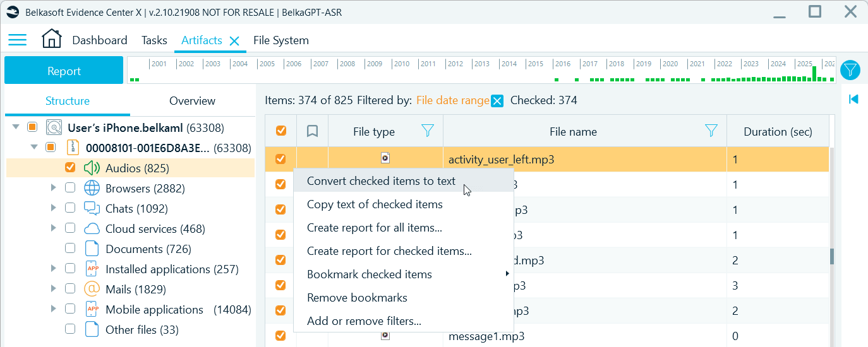Open the hamburger main menu
Viewport: 868px width, 347px height.
tap(17, 40)
